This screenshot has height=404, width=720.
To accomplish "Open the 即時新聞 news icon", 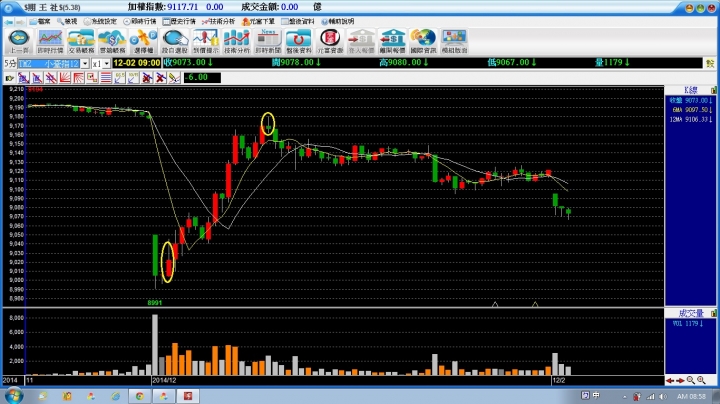I will (x=268, y=41).
